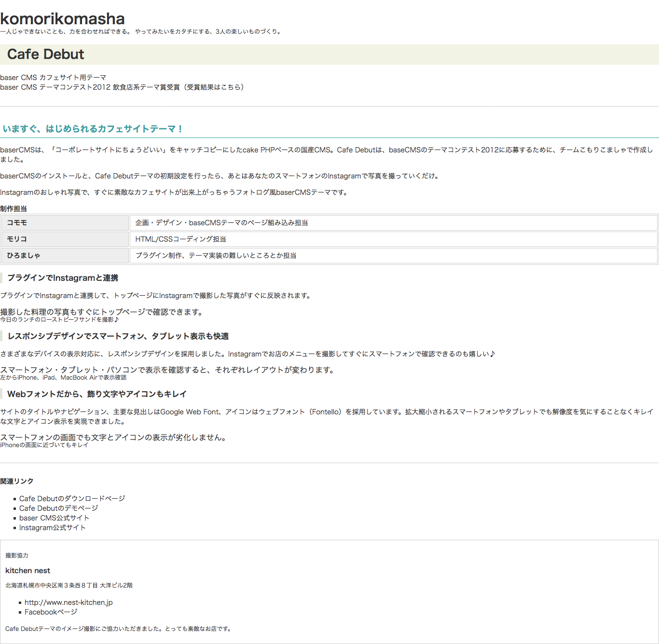Select the Cafe Debut page heading
This screenshot has height=644, width=659.
point(46,55)
